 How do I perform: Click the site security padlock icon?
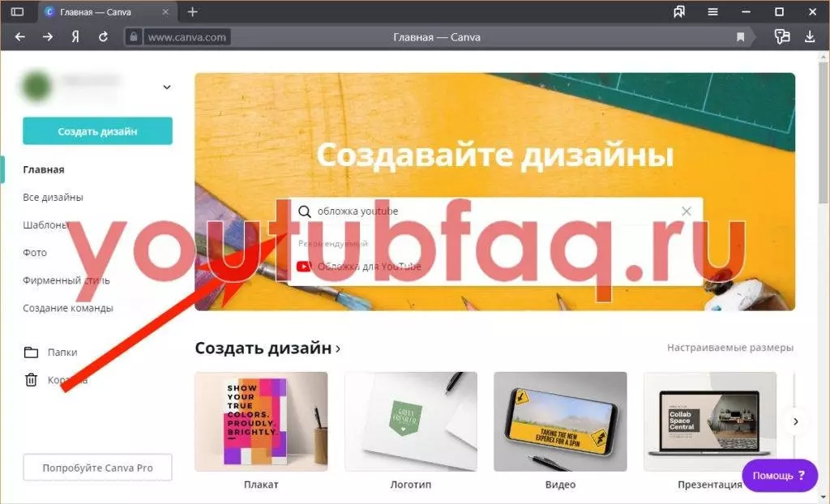pos(134,37)
